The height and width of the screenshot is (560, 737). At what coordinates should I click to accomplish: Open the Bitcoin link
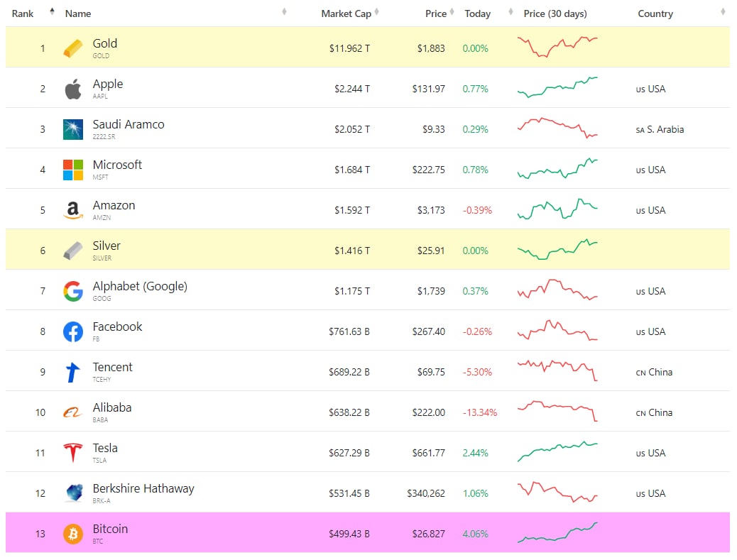click(110, 529)
